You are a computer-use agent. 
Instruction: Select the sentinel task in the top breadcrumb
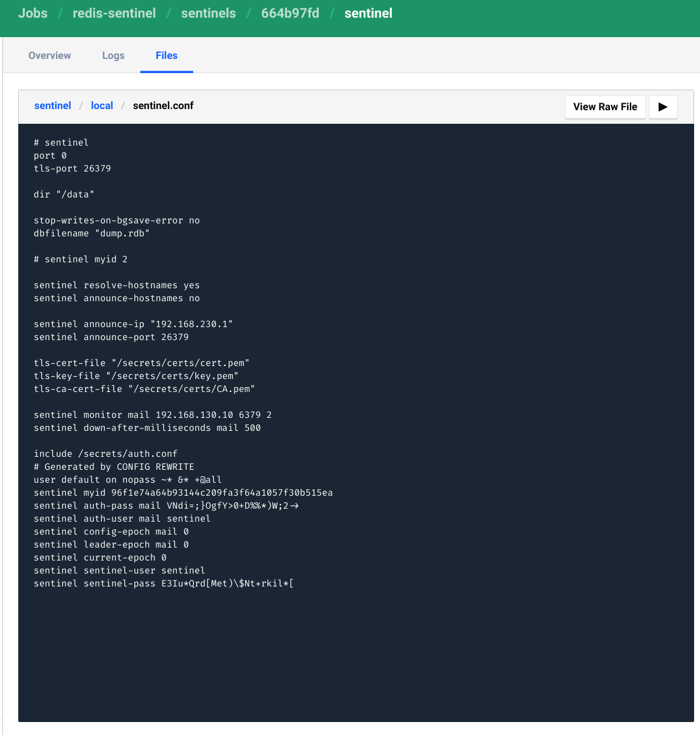[368, 13]
